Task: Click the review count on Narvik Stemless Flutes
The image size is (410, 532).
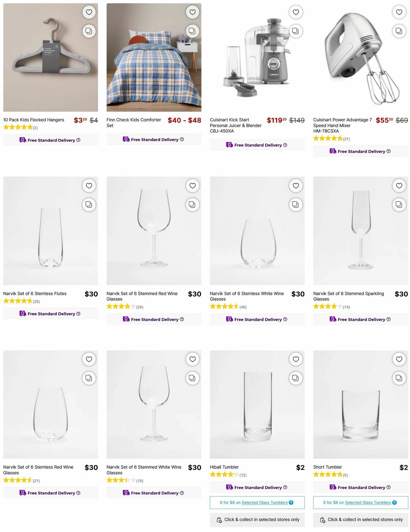Action: [x=36, y=301]
